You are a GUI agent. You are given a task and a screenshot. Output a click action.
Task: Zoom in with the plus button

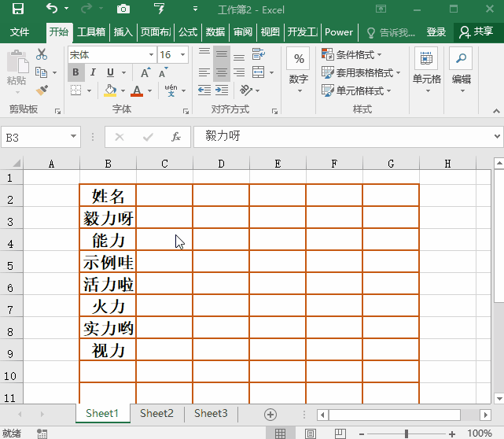click(452, 434)
